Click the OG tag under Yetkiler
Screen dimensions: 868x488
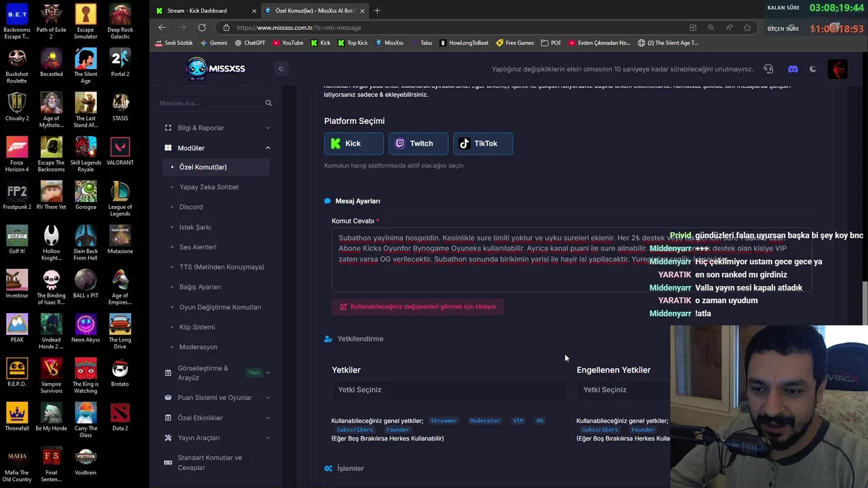pos(540,421)
